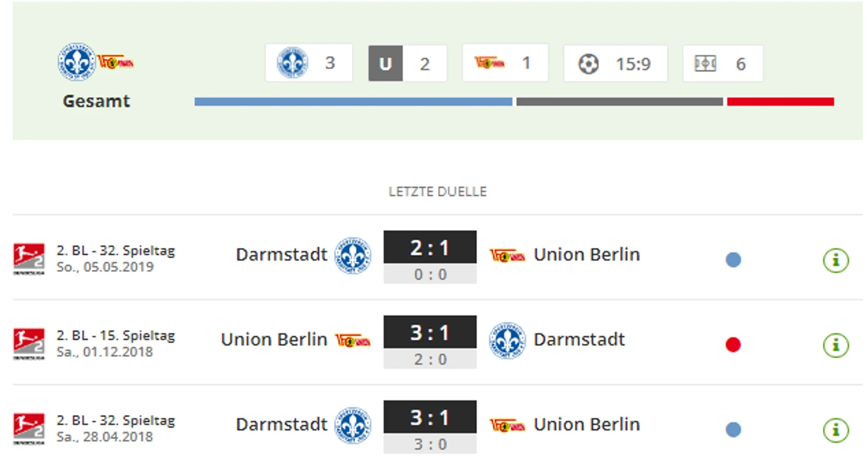This screenshot has width=868, height=467.
Task: Open info icon for 05.05.2019 match
Action: coord(835,260)
